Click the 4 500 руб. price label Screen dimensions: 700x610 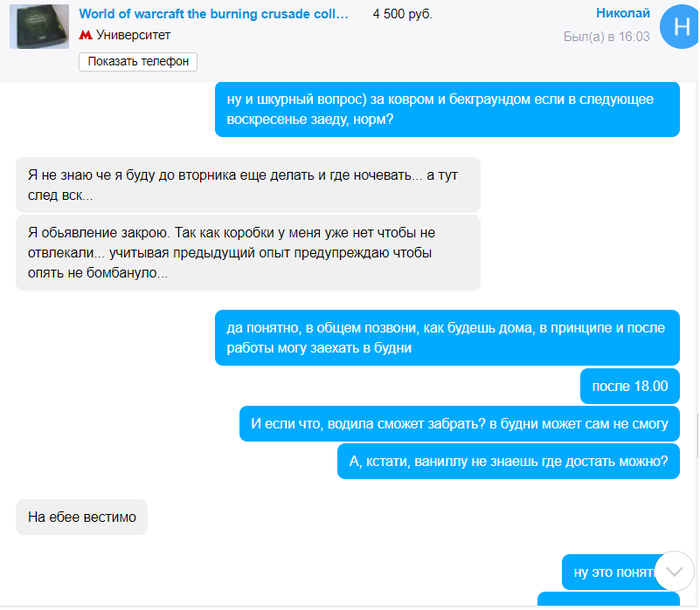point(402,14)
